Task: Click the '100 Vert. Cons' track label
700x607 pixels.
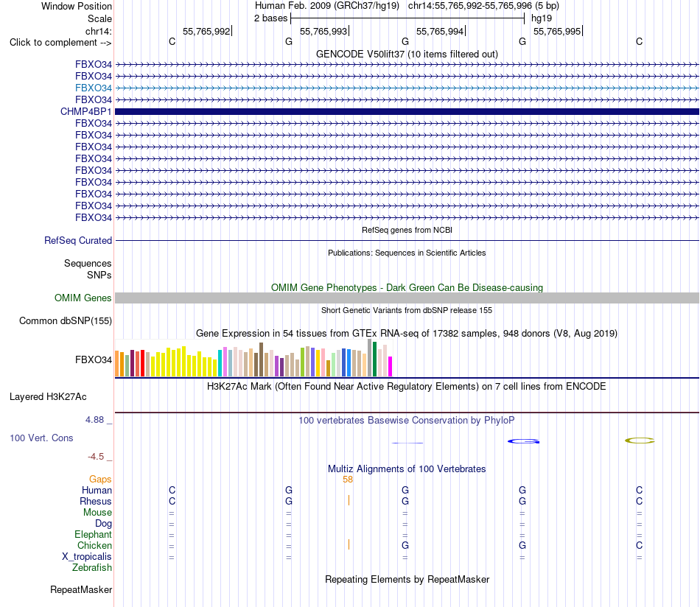Action: click(x=41, y=438)
